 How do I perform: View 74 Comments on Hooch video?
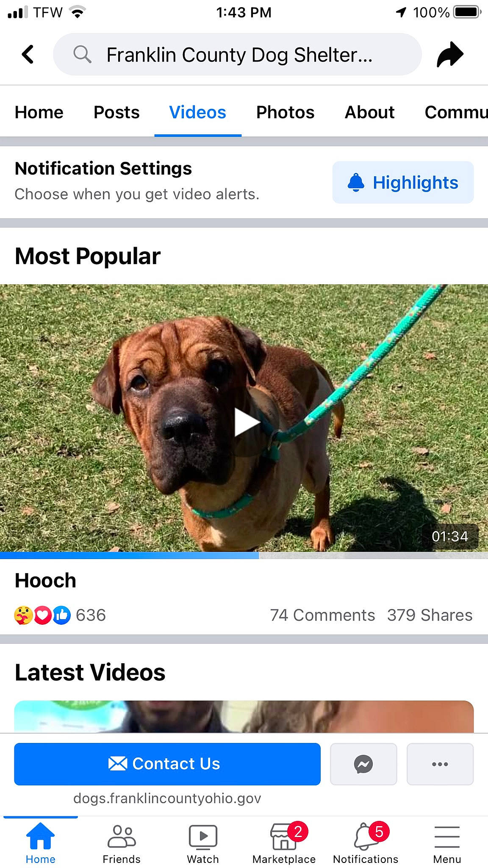[322, 615]
